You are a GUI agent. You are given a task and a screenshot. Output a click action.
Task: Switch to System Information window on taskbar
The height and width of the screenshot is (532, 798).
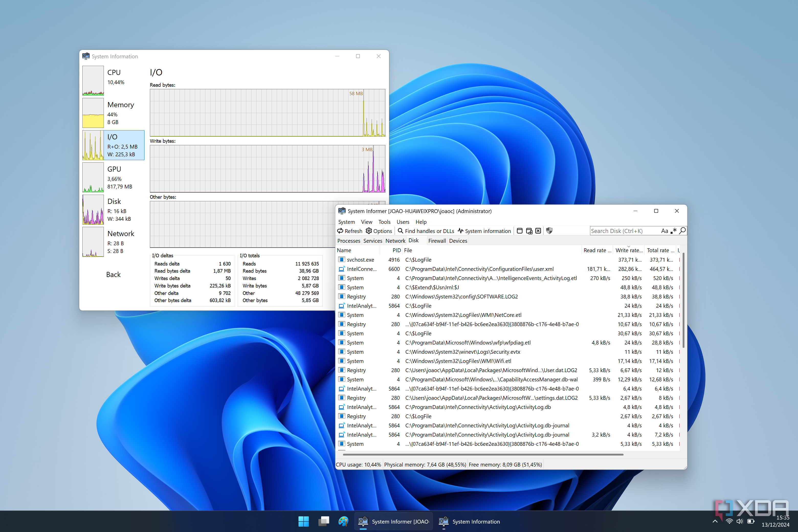[469, 522]
